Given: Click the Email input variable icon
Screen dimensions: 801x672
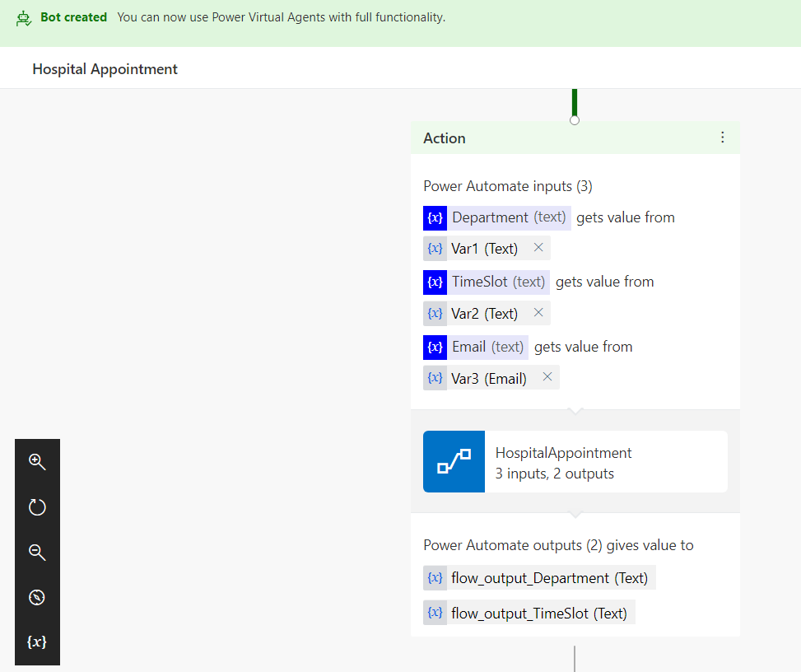Looking at the screenshot, I should coord(435,348).
